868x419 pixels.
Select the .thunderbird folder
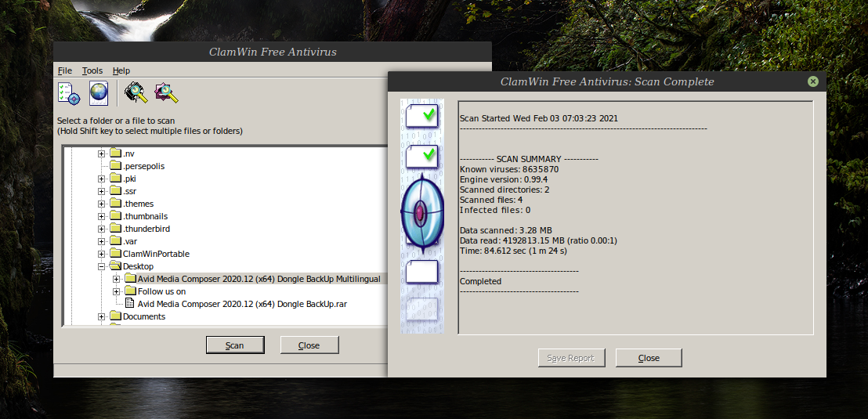tap(146, 229)
